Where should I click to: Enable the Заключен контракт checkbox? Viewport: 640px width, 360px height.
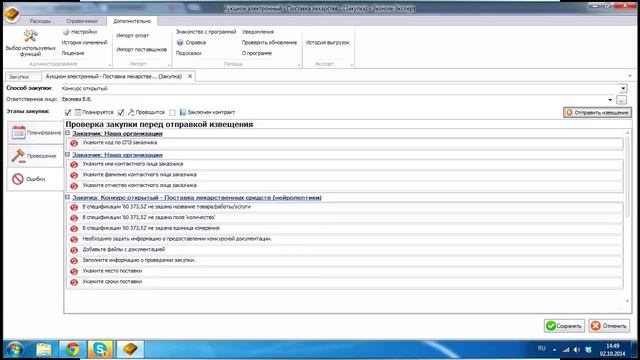pyautogui.click(x=173, y=112)
